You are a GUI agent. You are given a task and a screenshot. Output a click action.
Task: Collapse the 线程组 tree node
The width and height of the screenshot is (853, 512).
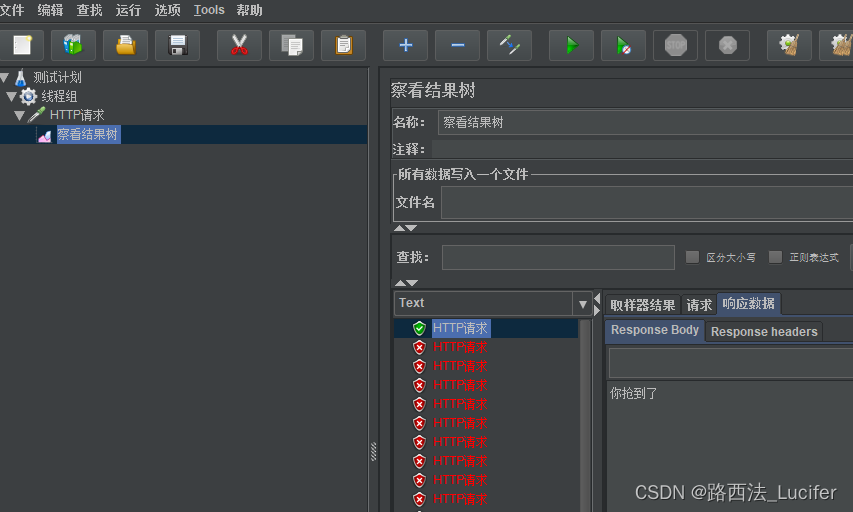[x=12, y=96]
